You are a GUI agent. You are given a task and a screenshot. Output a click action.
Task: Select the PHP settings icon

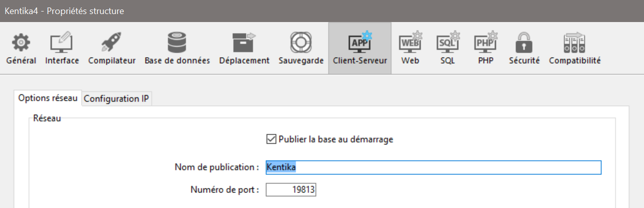click(x=486, y=42)
